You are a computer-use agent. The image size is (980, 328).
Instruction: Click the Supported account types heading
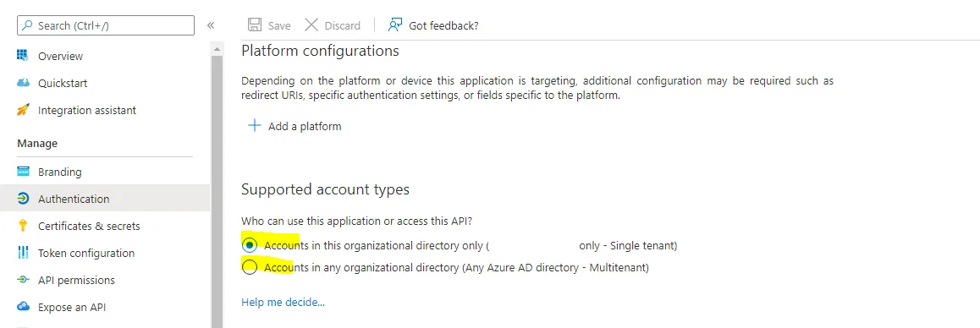tap(325, 189)
